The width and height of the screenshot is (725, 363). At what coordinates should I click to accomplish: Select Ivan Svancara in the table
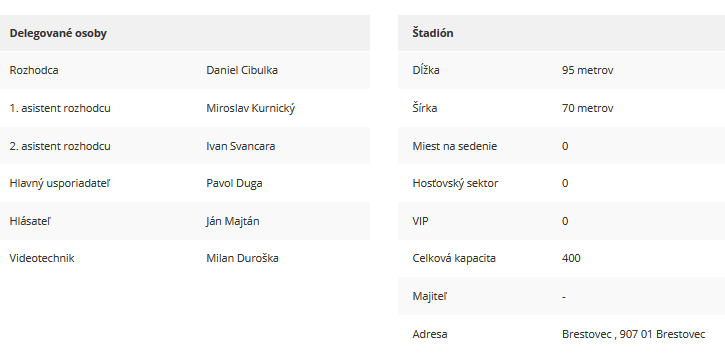(240, 146)
